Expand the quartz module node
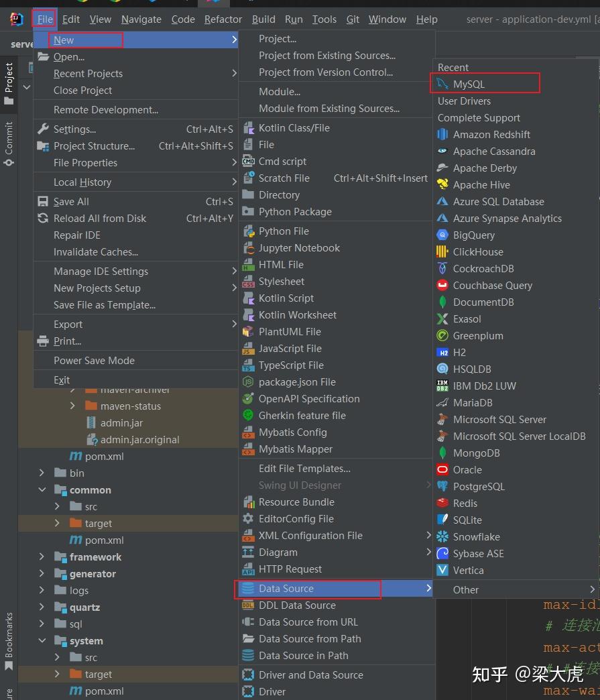 [x=42, y=607]
